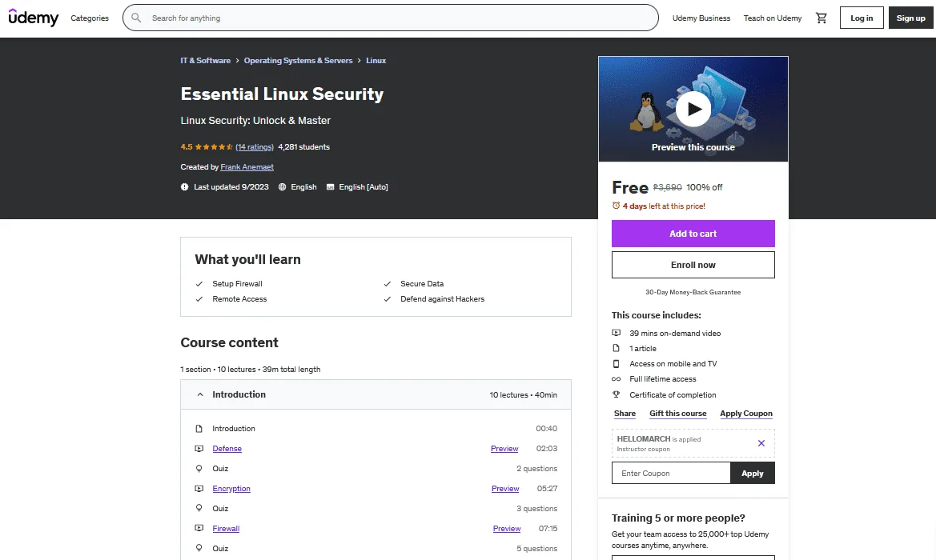Click '30-Day Money-Back Guarantee' text
936x560 pixels.
click(693, 292)
